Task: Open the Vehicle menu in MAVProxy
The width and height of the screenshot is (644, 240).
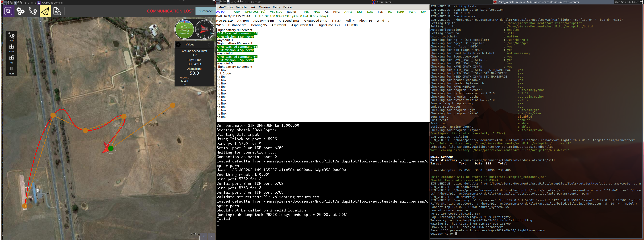Action: click(241, 7)
